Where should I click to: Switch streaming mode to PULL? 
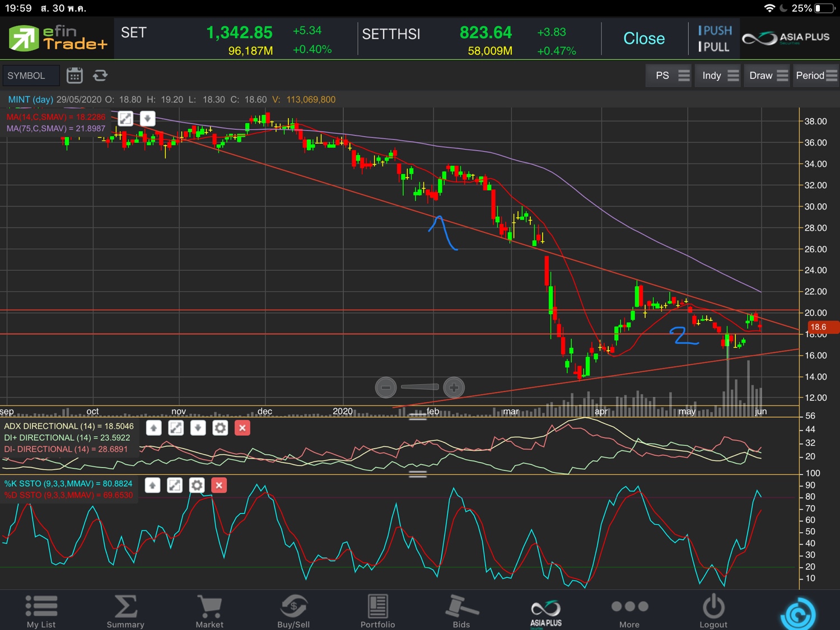point(714,47)
